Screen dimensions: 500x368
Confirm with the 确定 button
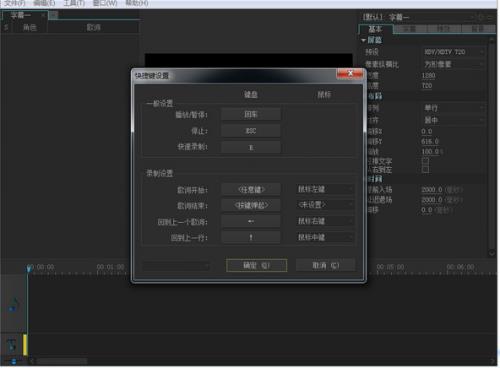(x=256, y=265)
